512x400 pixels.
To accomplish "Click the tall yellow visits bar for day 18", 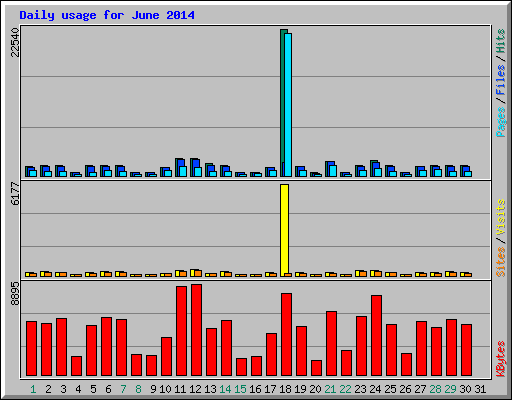I will pos(284,230).
